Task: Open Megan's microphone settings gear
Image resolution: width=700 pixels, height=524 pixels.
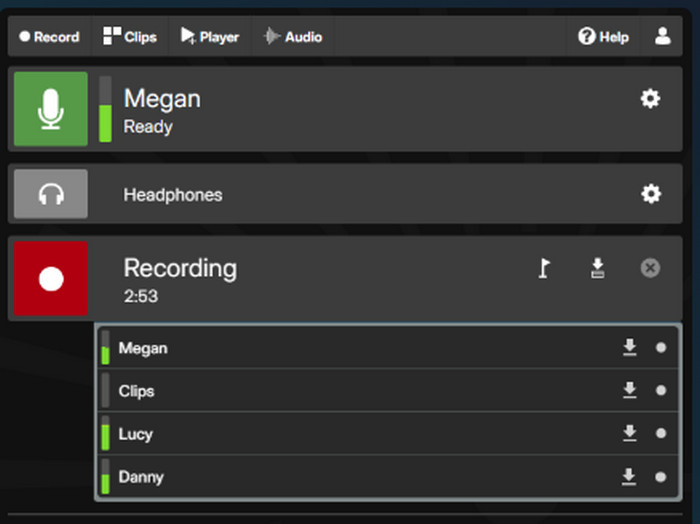Action: pos(650,98)
